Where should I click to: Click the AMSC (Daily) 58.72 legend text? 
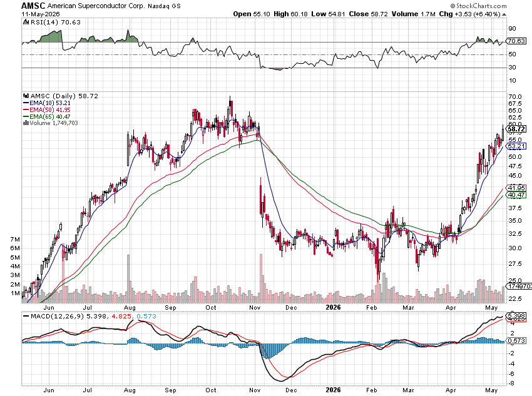point(64,96)
